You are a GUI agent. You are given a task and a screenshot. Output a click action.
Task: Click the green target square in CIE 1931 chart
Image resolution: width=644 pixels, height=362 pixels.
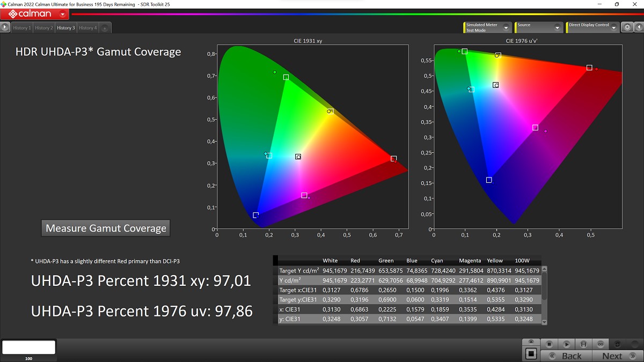[286, 77]
